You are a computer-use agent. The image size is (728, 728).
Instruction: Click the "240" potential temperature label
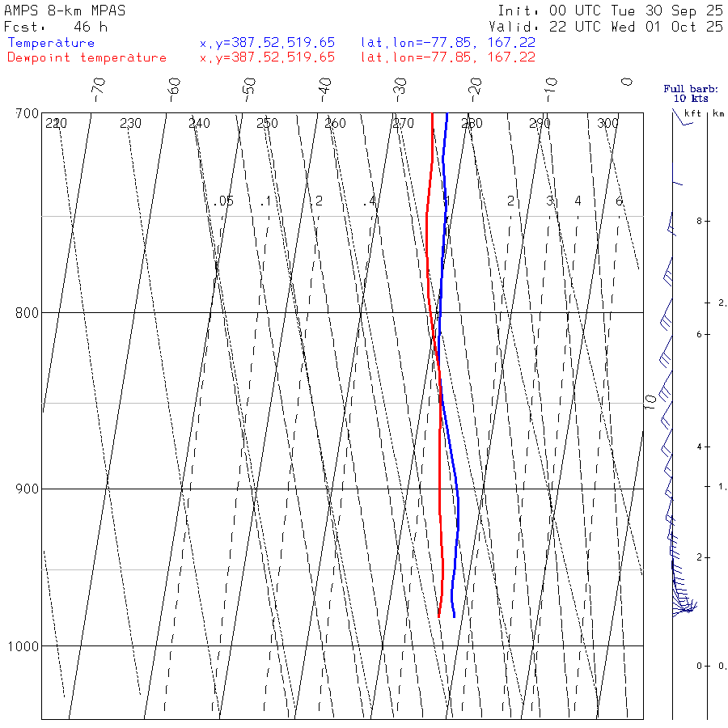pos(199,123)
